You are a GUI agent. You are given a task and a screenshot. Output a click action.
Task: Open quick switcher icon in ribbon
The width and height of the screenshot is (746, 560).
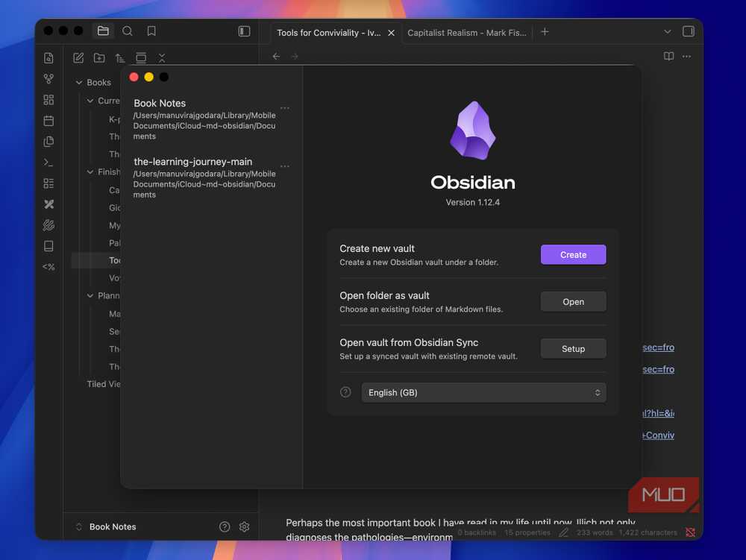click(48, 58)
